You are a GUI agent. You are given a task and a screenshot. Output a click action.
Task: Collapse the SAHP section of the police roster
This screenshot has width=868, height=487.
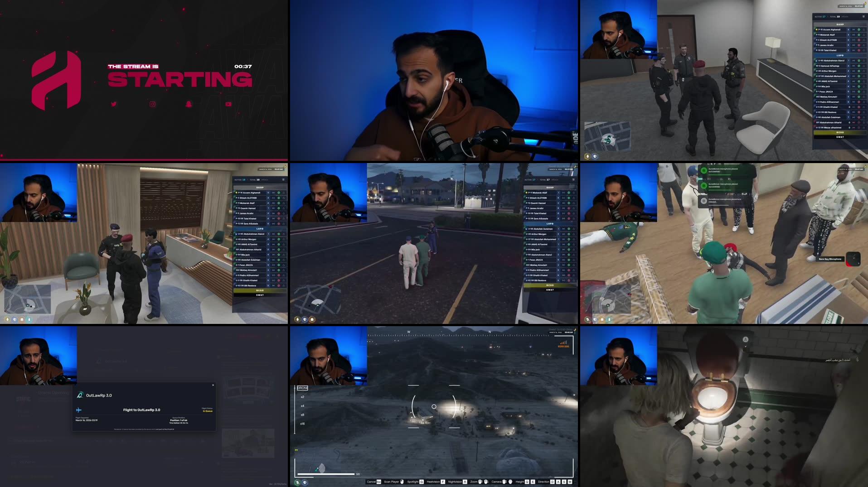click(840, 24)
